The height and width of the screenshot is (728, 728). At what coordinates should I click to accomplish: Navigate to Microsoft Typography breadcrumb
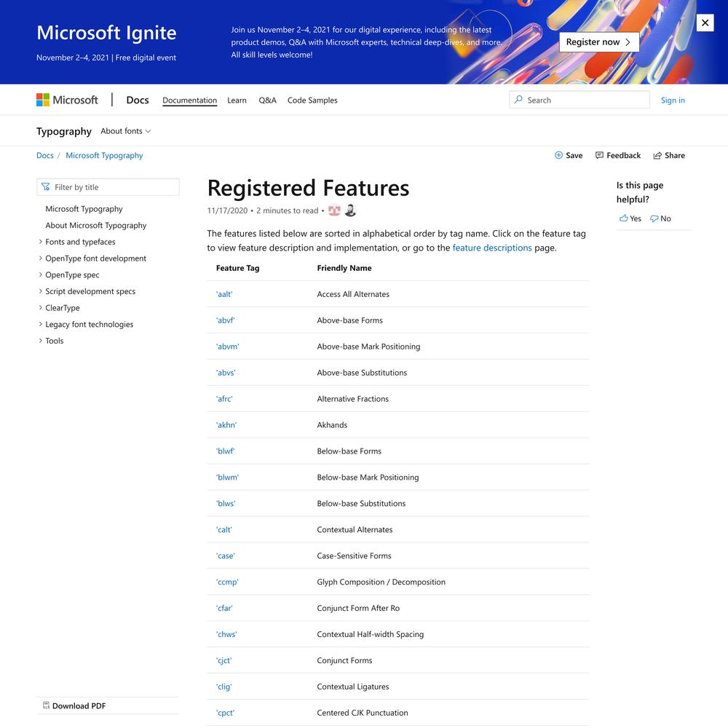tap(104, 156)
